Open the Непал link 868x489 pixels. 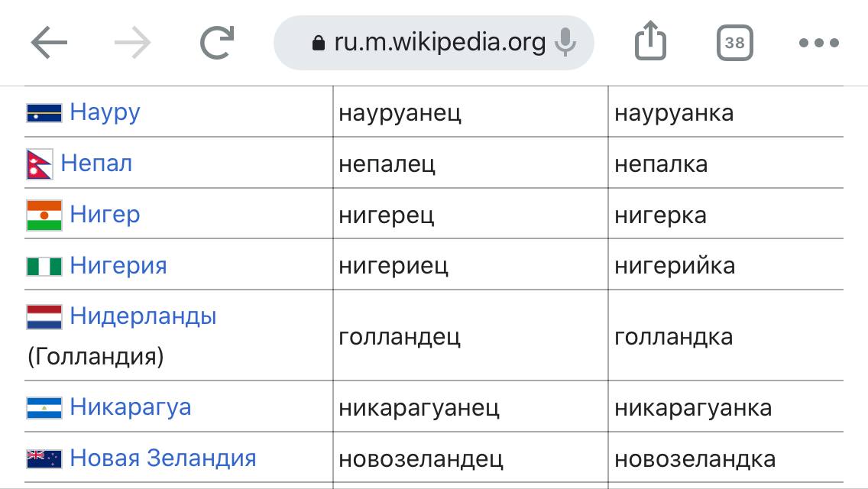[96, 164]
